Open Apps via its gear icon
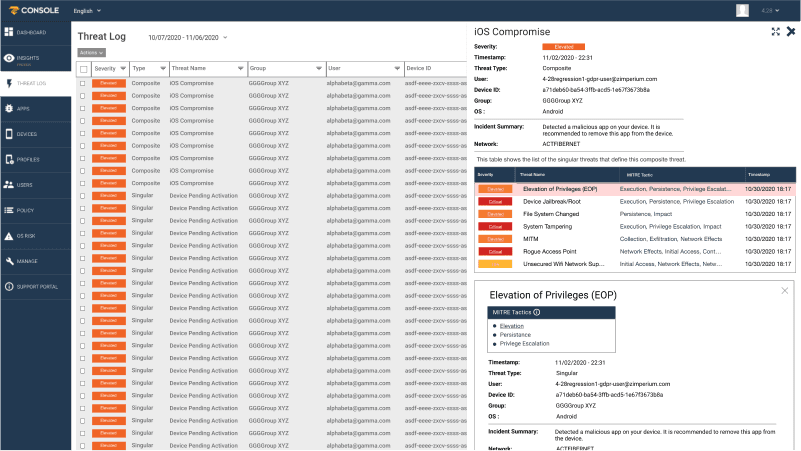 click(x=9, y=108)
